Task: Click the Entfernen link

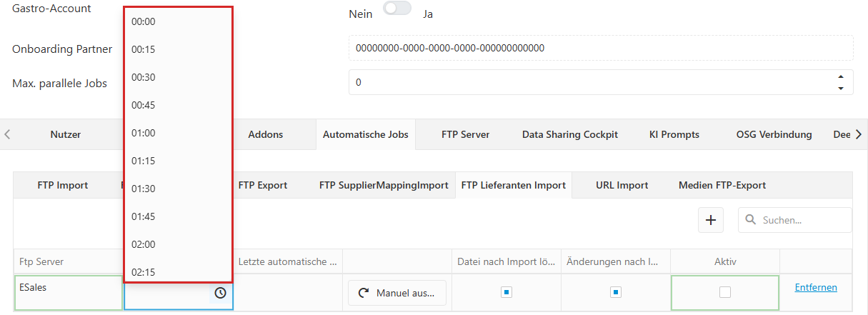Action: 816,287
